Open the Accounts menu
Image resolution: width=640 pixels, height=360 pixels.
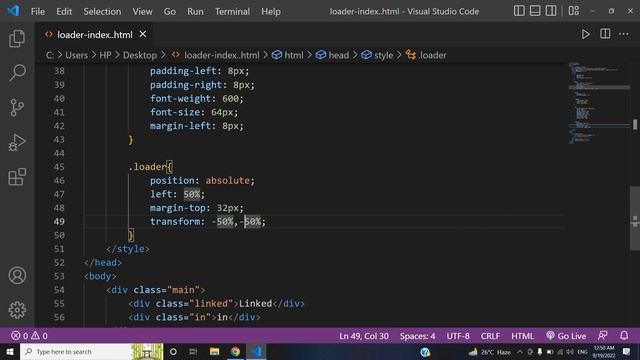click(17, 276)
